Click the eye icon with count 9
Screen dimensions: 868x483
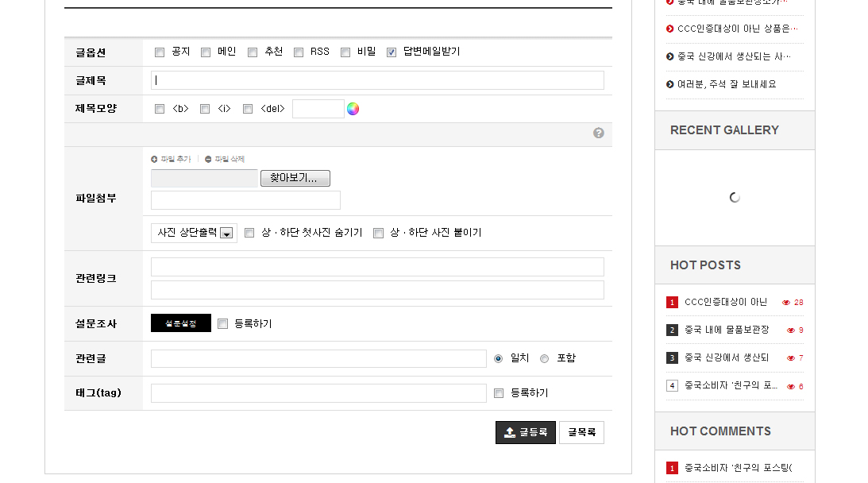tap(791, 330)
